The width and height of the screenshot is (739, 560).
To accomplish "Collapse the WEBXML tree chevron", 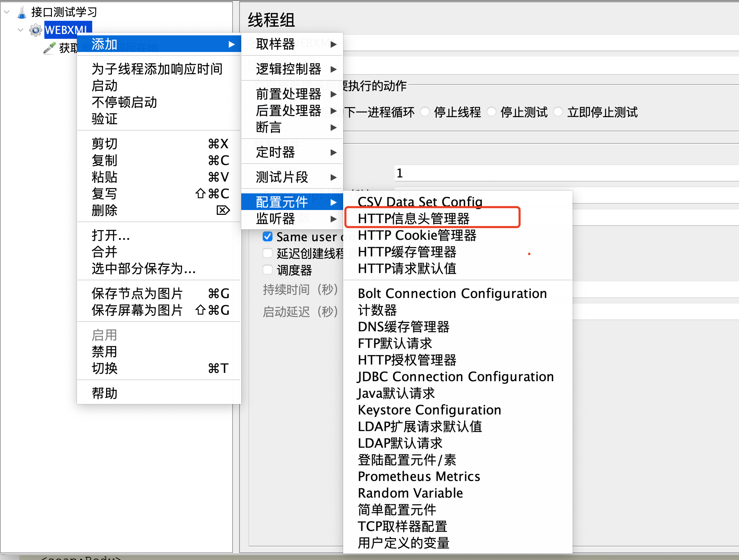I will tap(20, 30).
